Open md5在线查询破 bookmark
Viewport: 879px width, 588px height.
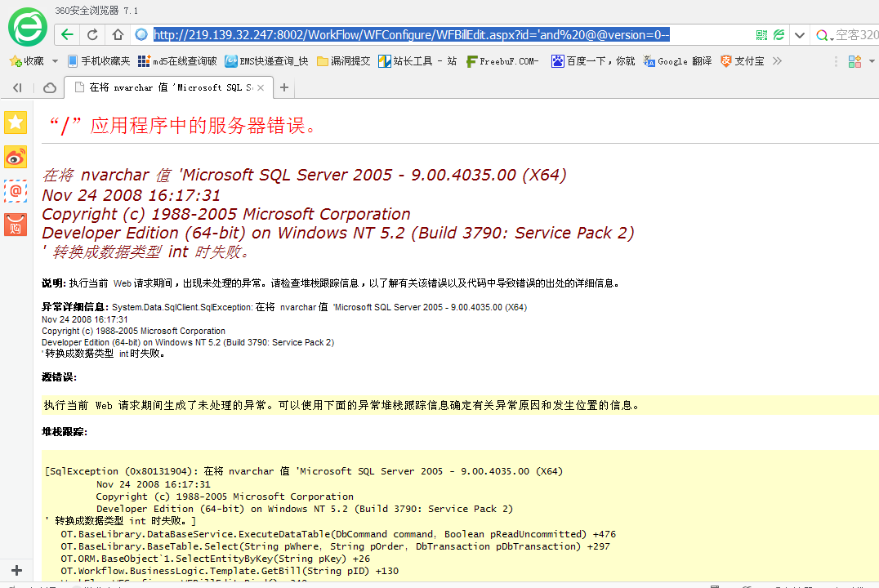pos(177,61)
